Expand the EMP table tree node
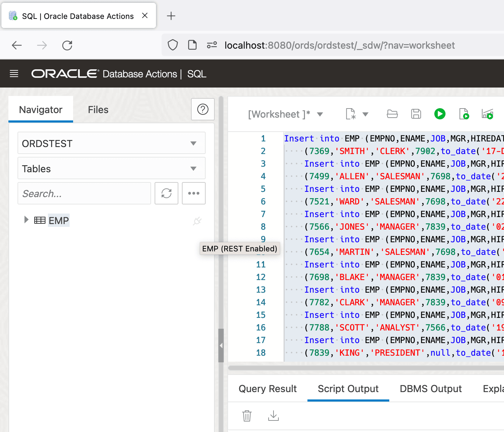The image size is (504, 432). tap(26, 220)
